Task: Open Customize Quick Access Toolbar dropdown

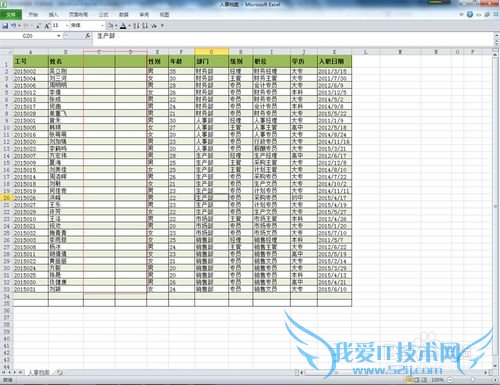Action: pyautogui.click(x=162, y=26)
